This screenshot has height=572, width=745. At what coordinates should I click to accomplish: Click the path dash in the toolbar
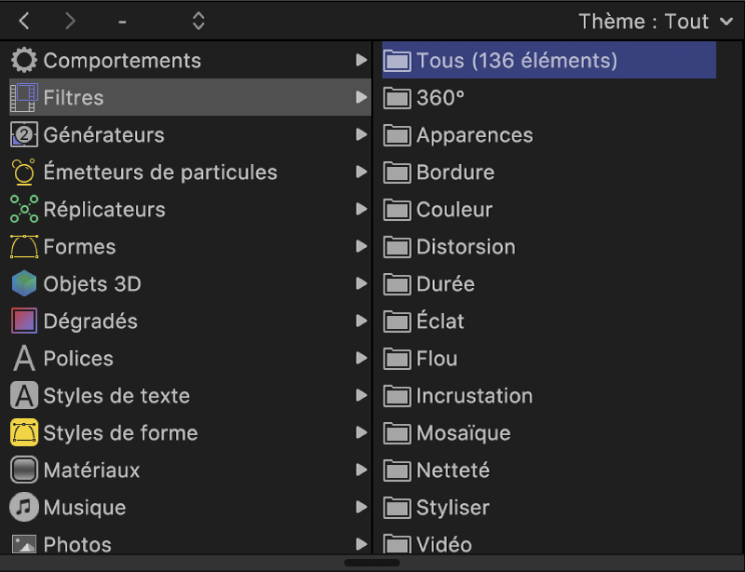(122, 22)
